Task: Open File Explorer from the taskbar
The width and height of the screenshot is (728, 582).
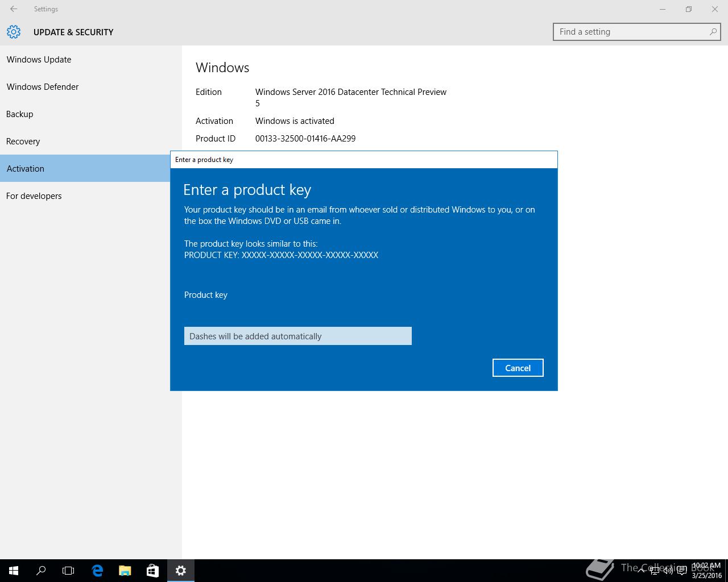Action: pos(125,571)
